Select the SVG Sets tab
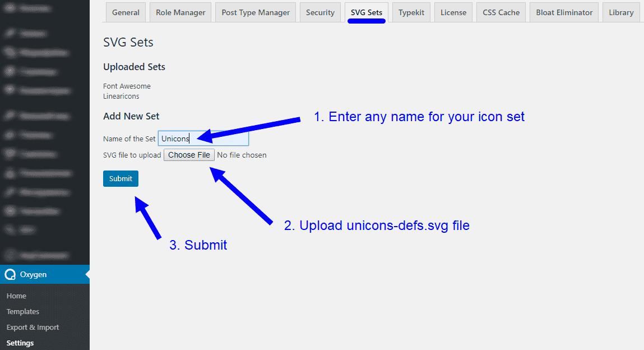This screenshot has height=350, width=644. (366, 12)
